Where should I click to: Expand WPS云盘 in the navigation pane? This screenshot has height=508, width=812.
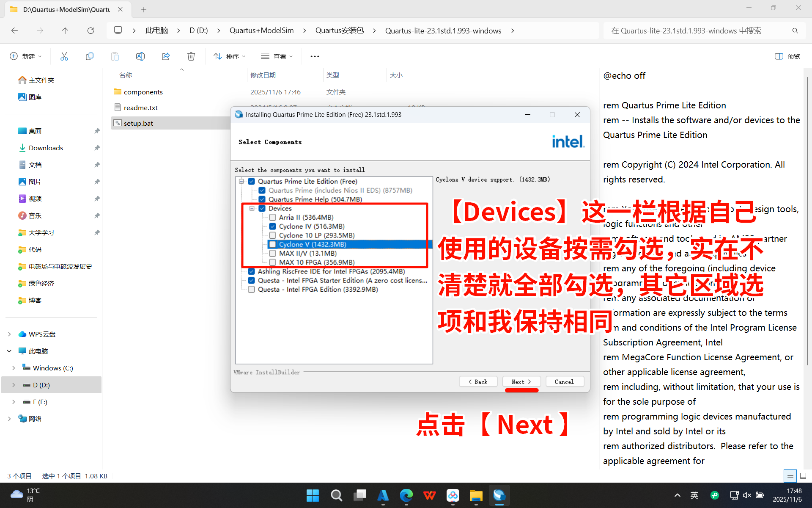point(9,334)
